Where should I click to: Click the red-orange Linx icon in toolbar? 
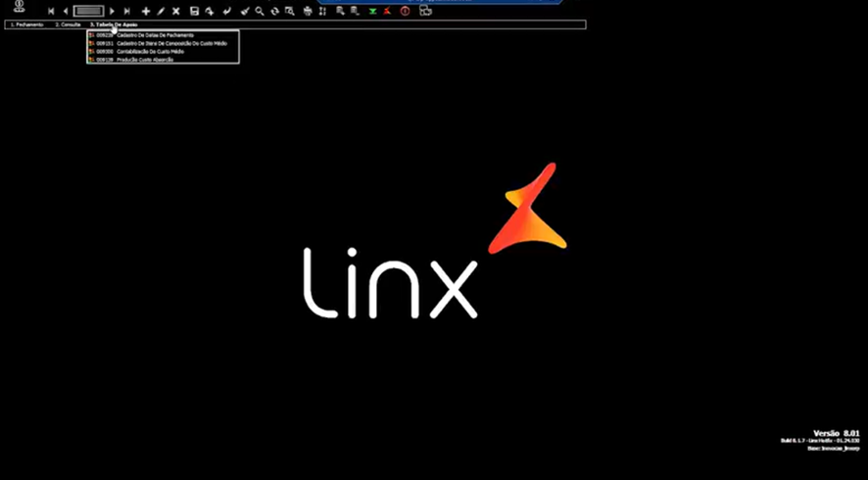click(x=388, y=11)
